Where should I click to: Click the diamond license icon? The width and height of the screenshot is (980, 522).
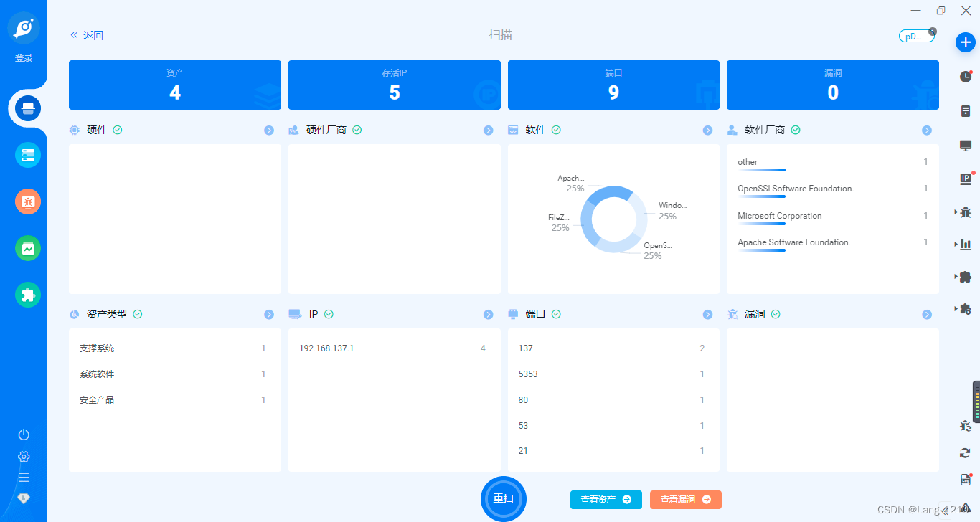(24, 498)
